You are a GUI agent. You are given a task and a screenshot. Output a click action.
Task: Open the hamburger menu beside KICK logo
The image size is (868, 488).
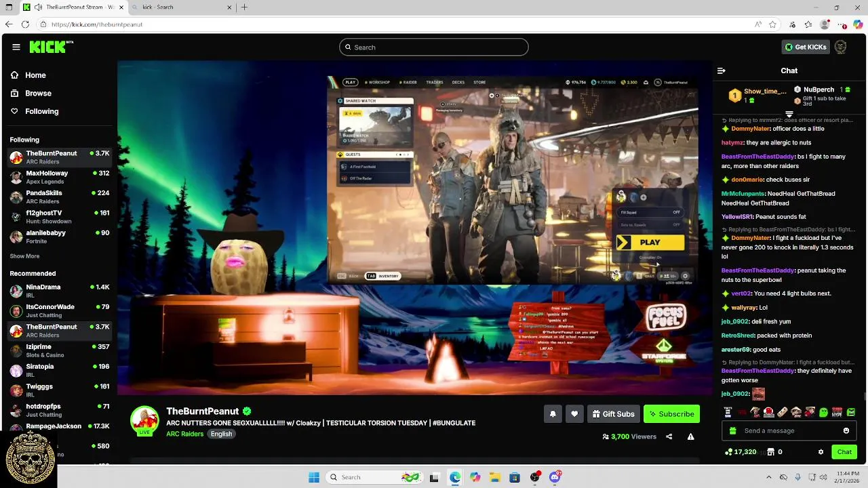[16, 47]
